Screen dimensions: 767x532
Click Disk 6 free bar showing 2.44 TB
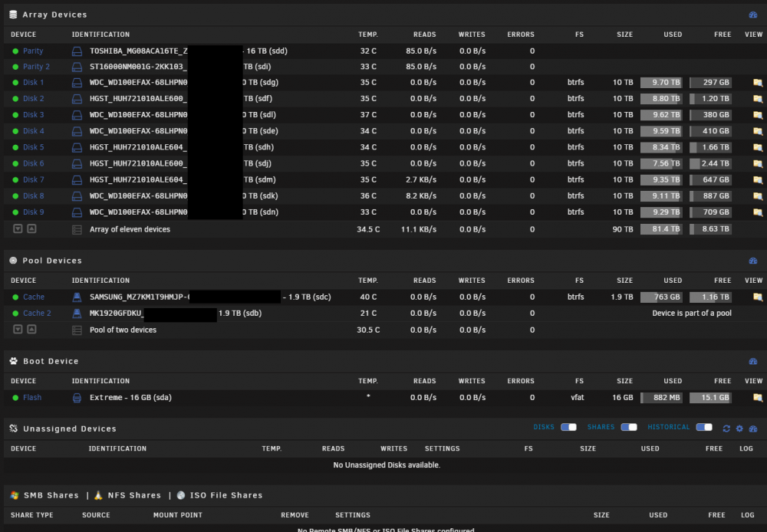(x=710, y=163)
